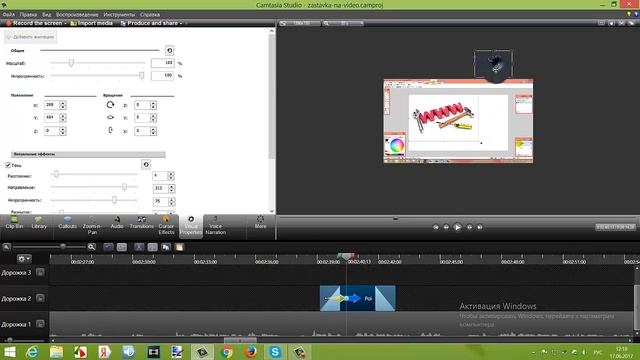Open the timeline settings gear dropdown
Image resolution: width=640 pixels, height=360 pixels.
click(x=24, y=259)
